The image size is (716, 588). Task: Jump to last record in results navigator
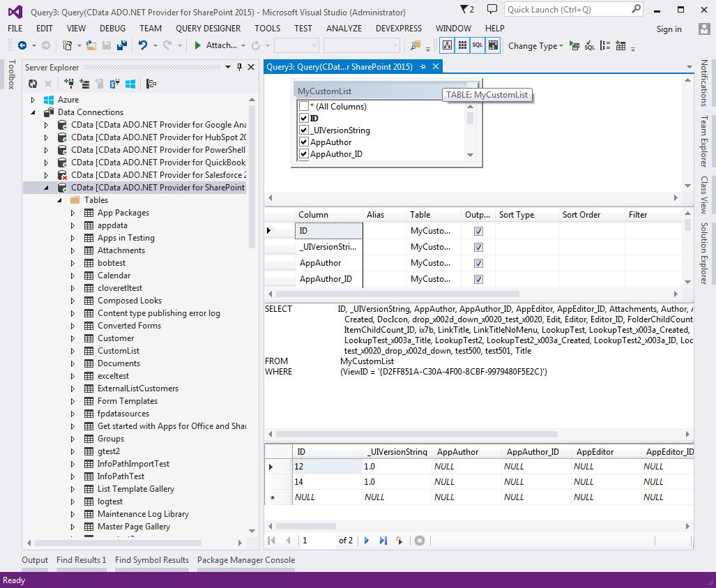pyautogui.click(x=383, y=541)
